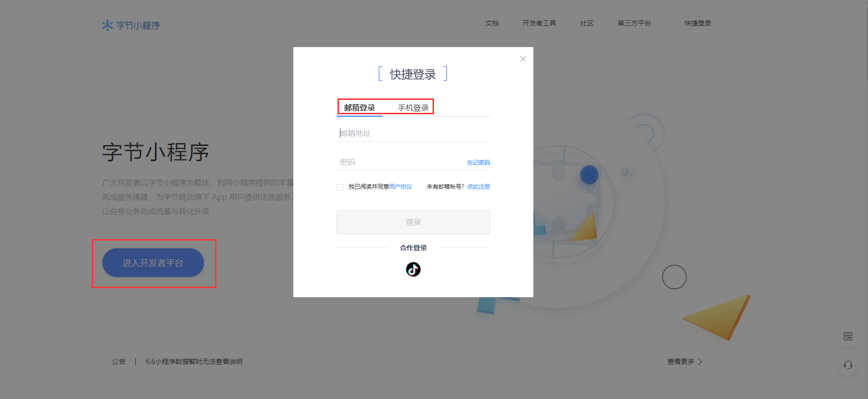Click 查看更多 in the announcement bar
The height and width of the screenshot is (399, 868).
pos(681,362)
